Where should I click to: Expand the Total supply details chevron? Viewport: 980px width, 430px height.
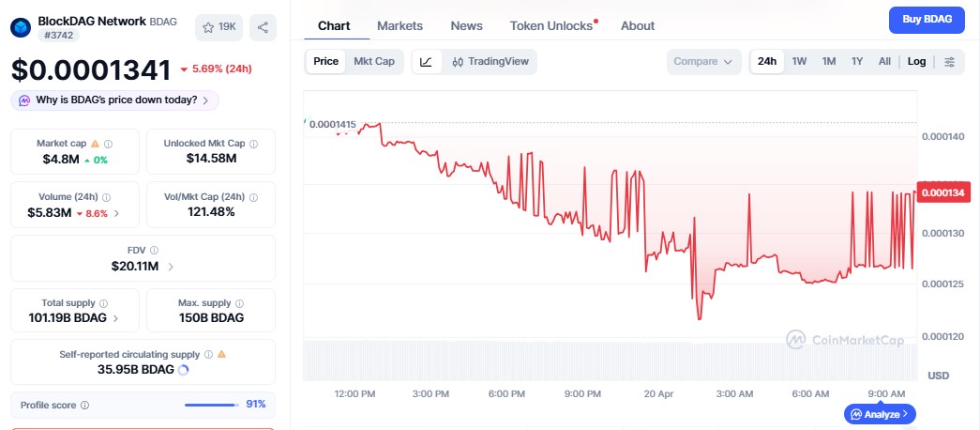tap(115, 318)
